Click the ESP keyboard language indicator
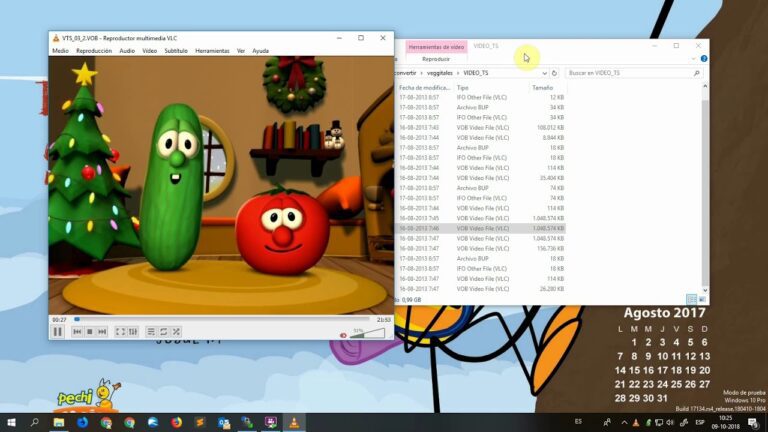 700,422
